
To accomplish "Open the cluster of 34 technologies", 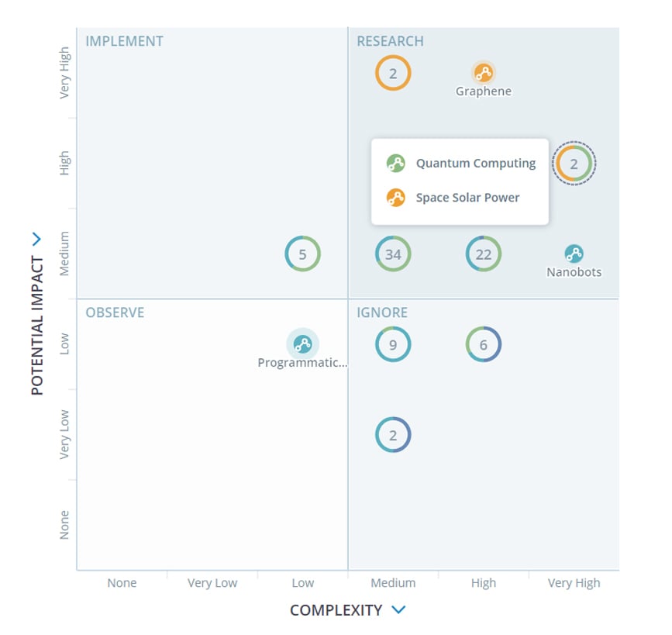I will pos(393,253).
